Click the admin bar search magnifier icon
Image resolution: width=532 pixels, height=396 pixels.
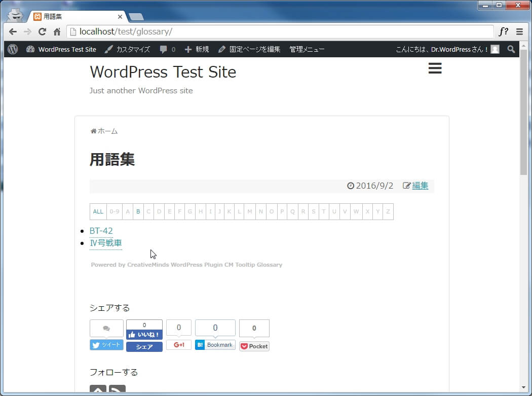point(511,49)
